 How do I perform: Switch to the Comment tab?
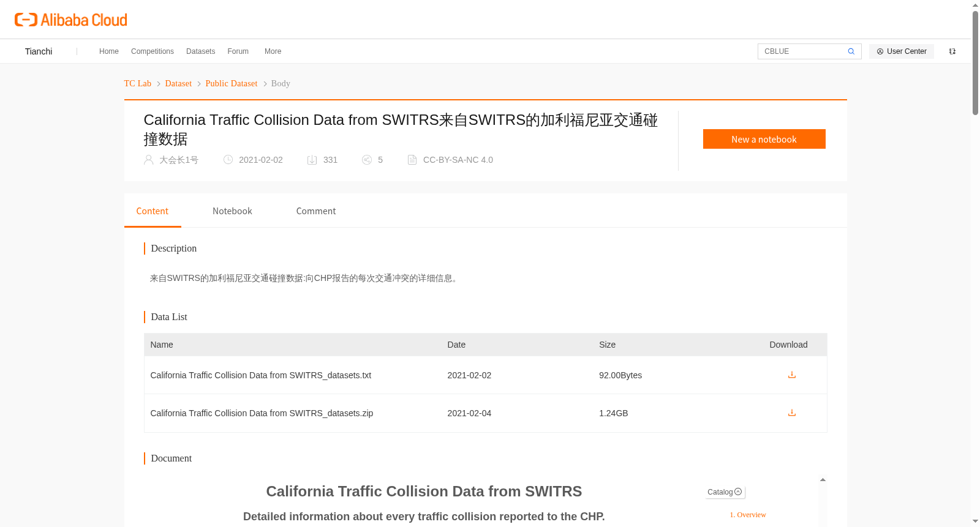pos(316,211)
